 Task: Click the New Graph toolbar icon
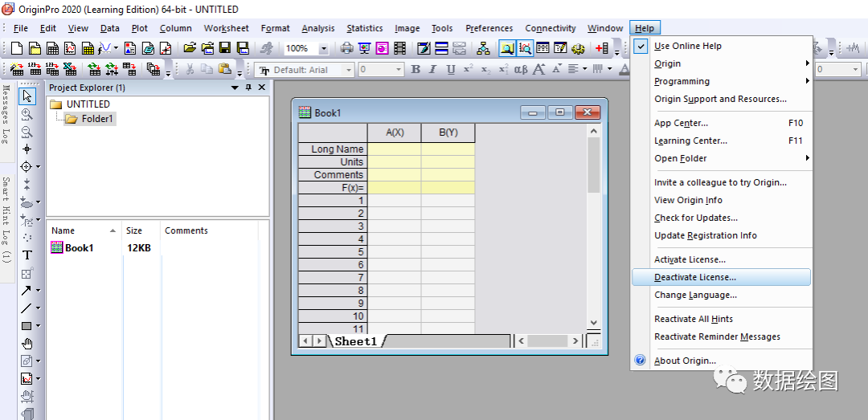click(x=70, y=49)
